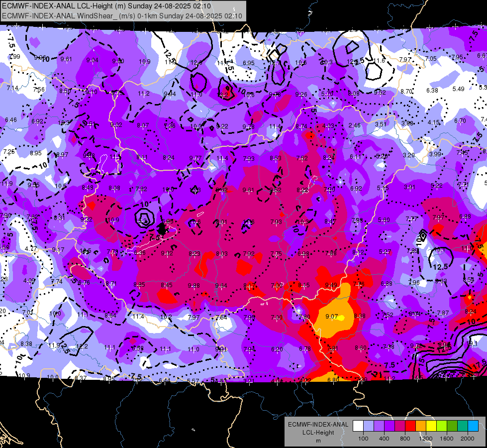The image size is (487, 448).
Task: Click the legend tick label 1200
Action: point(426,439)
